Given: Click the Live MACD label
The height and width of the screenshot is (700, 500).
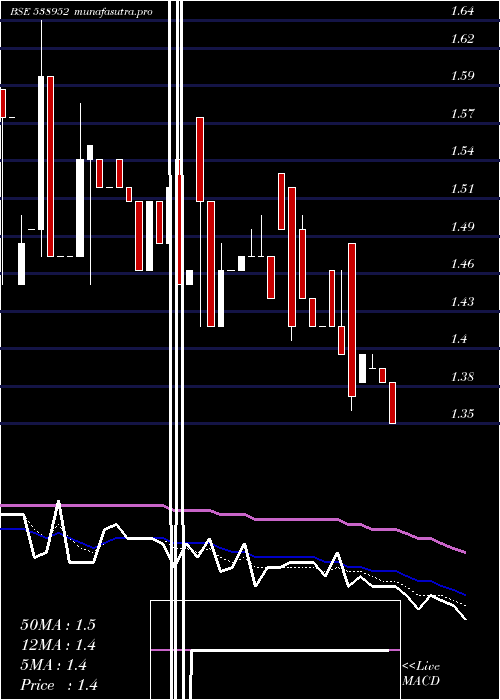Looking at the screenshot, I should [x=421, y=673].
